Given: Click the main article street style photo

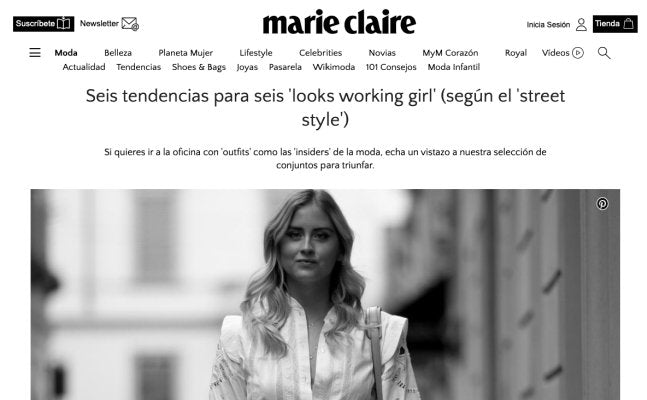Looking at the screenshot, I should (325, 294).
